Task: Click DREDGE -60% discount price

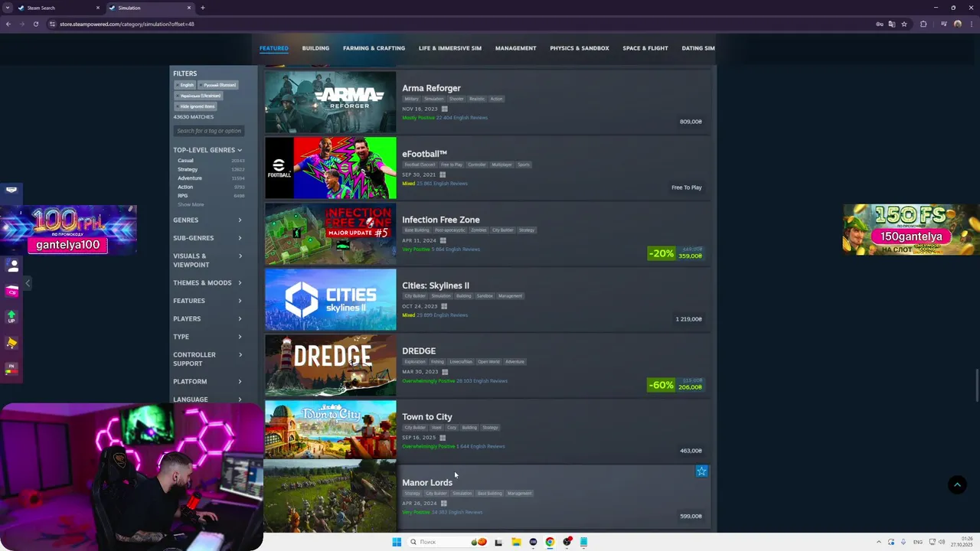Action: pos(675,384)
